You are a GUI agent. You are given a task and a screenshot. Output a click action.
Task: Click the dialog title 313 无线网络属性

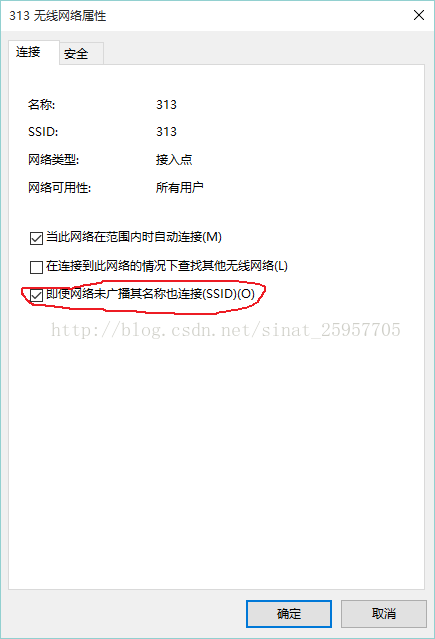pos(57,15)
